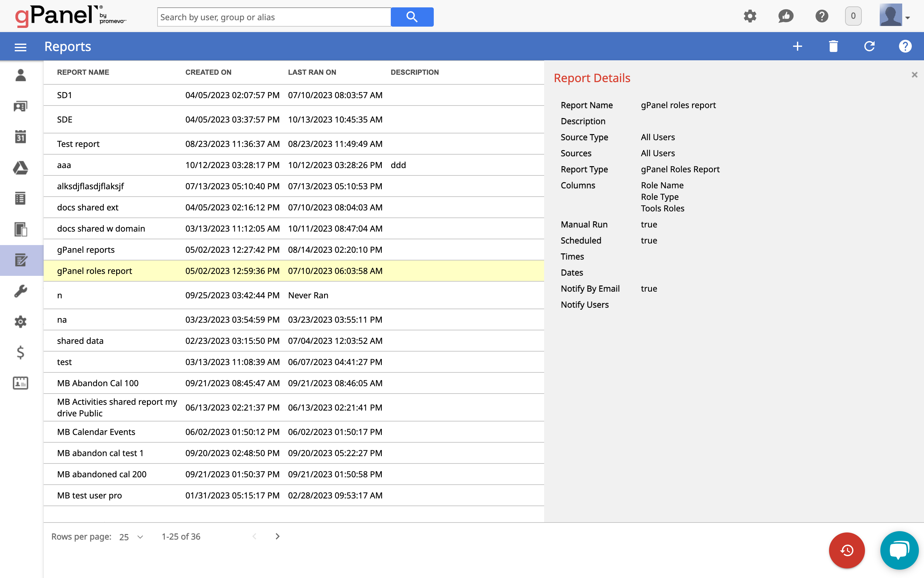Screen dimensions: 924x578
Task: Open the wrench Tools section in sidebar
Action: 21,291
